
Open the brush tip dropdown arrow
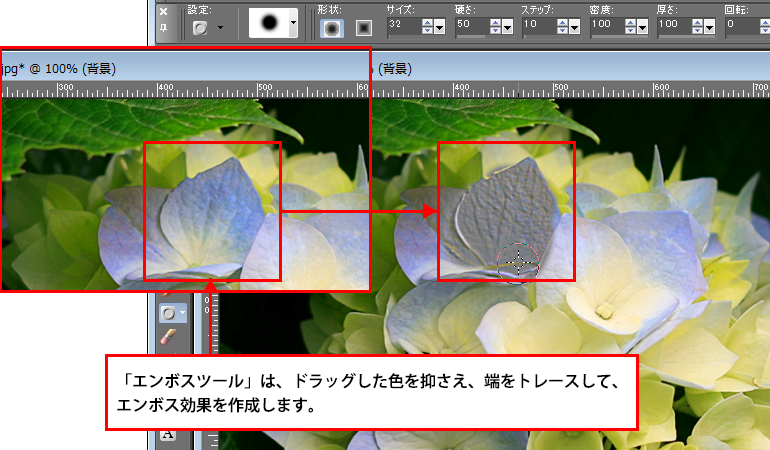pyautogui.click(x=293, y=23)
